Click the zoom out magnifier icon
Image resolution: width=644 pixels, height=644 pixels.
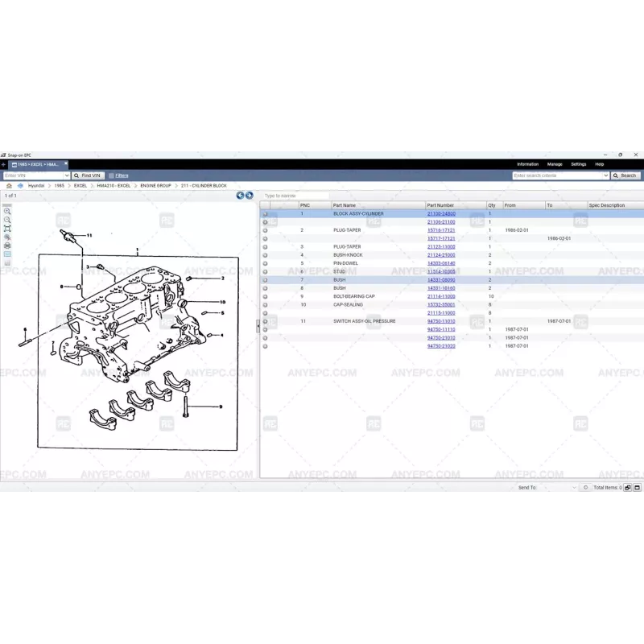click(x=7, y=220)
